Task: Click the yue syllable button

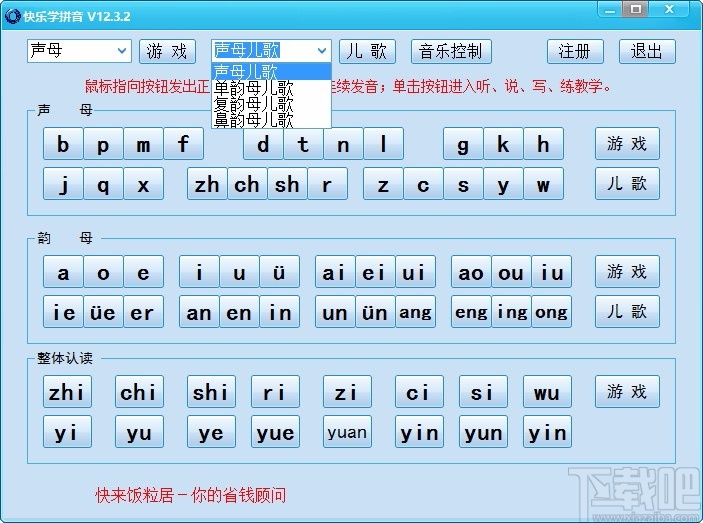Action: click(x=275, y=432)
